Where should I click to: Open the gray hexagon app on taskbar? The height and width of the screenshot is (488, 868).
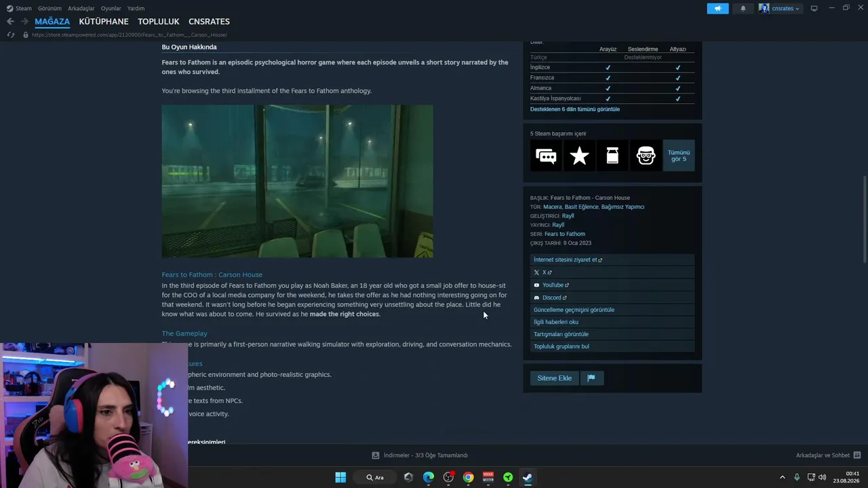(x=408, y=477)
